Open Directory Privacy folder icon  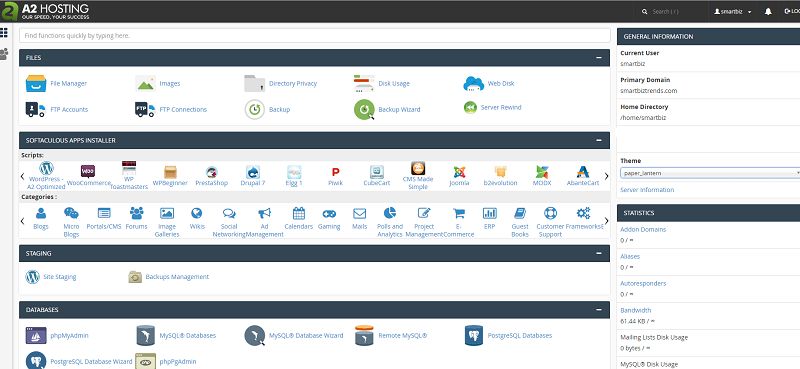pos(254,84)
